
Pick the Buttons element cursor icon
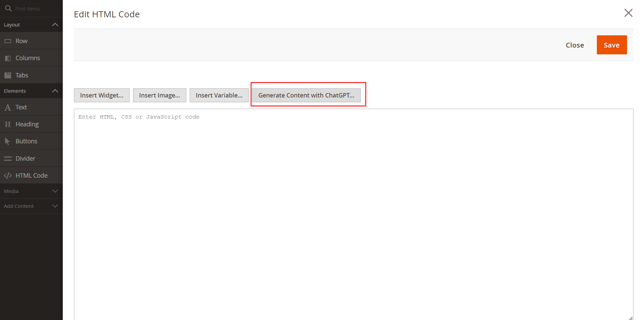(7, 141)
